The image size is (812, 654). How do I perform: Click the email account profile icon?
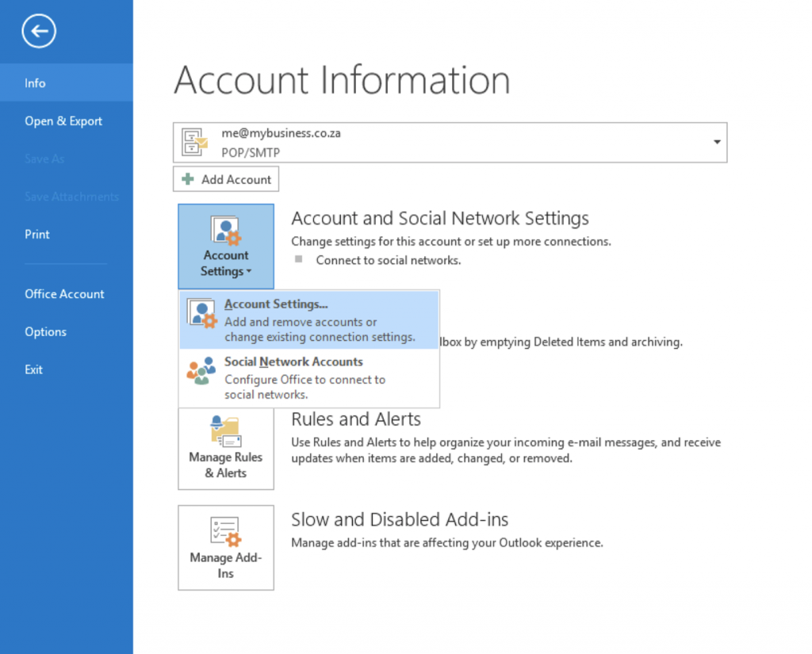193,142
